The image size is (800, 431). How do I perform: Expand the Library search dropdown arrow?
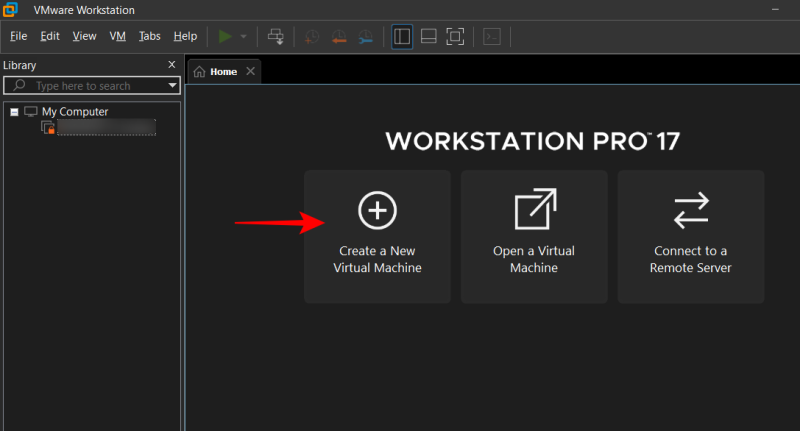(x=172, y=86)
